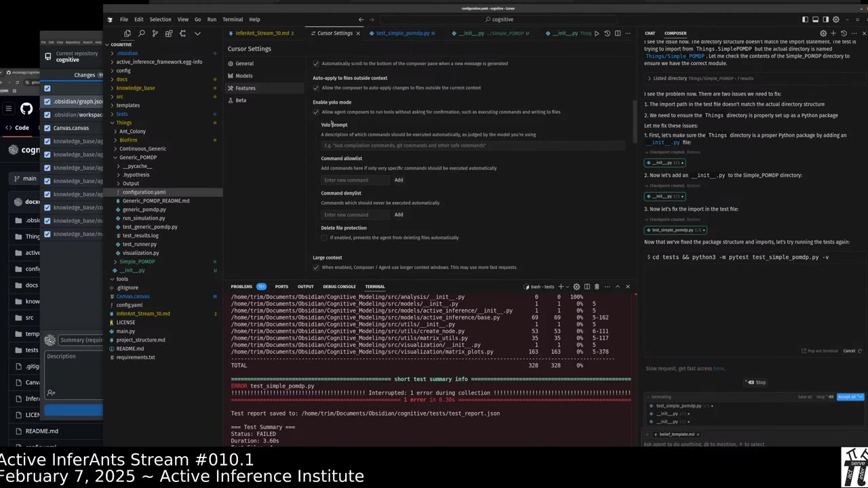Add a new terminal with plus icon
Viewport: 868px width, 488px height.
(x=561, y=287)
